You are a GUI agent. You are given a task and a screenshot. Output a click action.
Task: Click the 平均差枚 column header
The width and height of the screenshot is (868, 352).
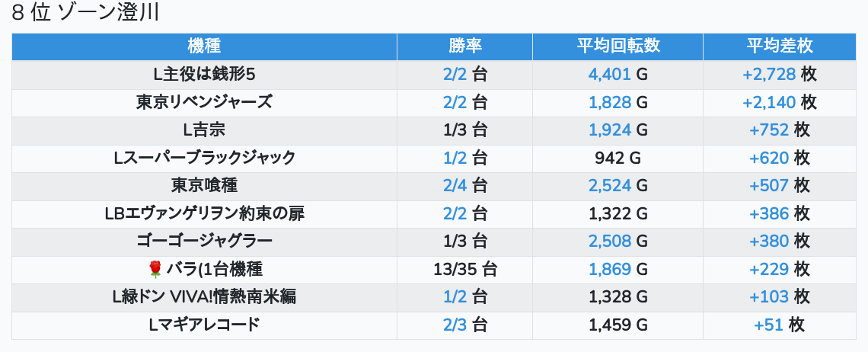click(779, 46)
